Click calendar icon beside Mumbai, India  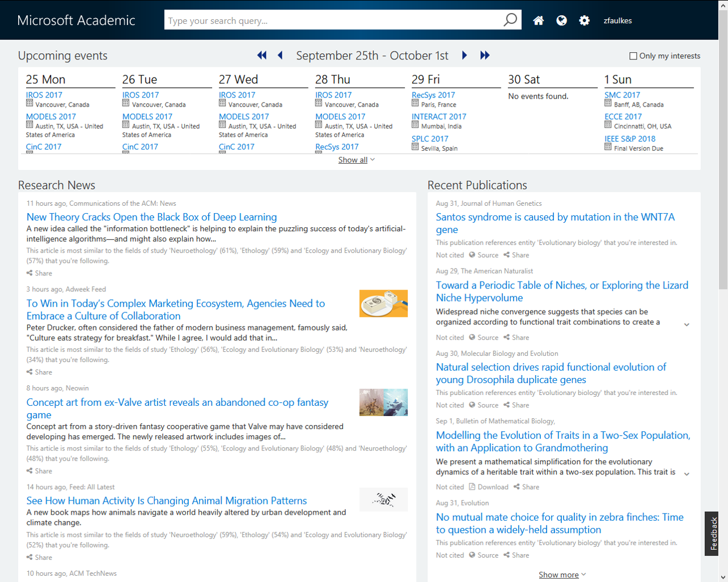pyautogui.click(x=415, y=125)
